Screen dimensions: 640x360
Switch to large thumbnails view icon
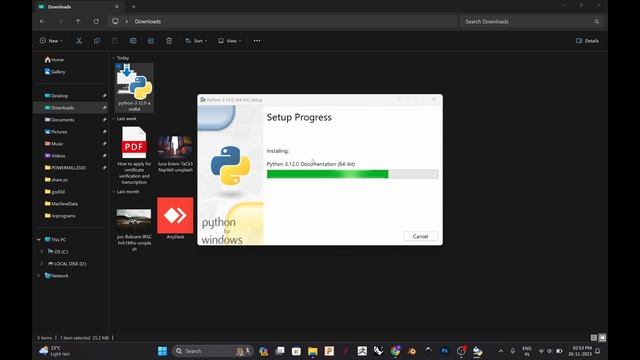point(602,338)
